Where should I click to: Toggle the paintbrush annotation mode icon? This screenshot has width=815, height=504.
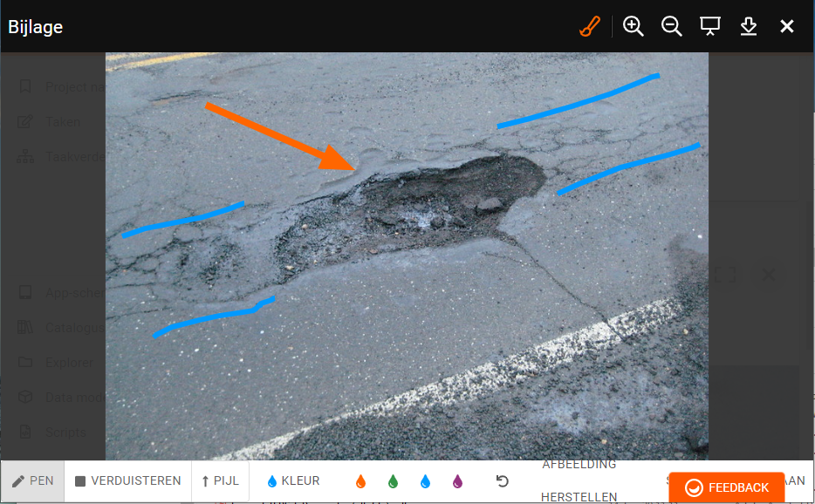point(590,26)
